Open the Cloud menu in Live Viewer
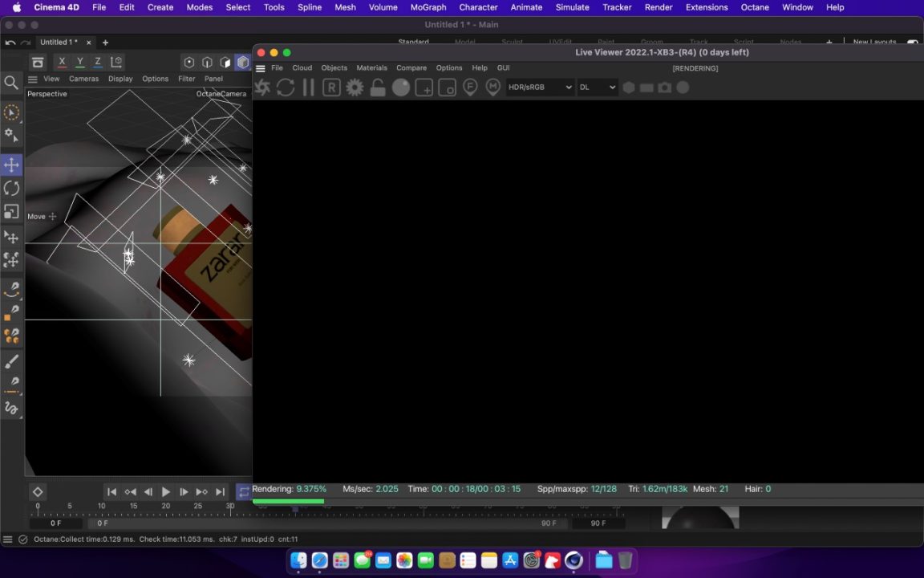The width and height of the screenshot is (924, 578). (302, 67)
